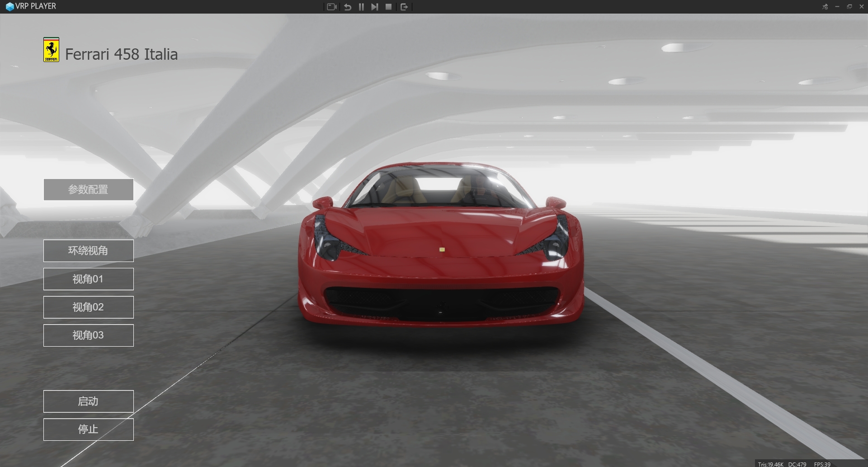
Task: Click the 停止 stop button
Action: 89,429
